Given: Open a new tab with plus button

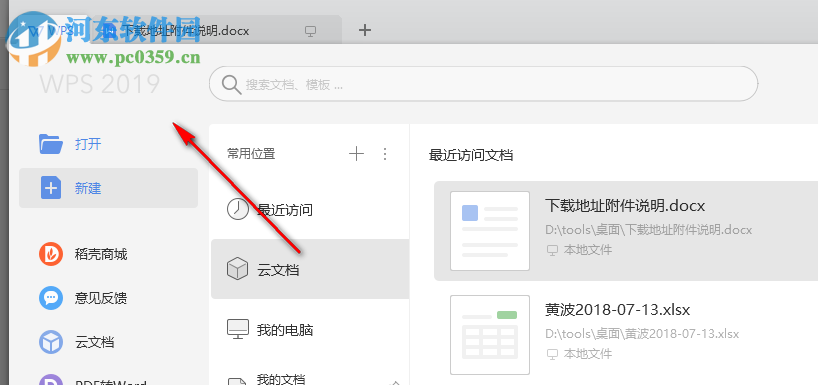Looking at the screenshot, I should 365,30.
